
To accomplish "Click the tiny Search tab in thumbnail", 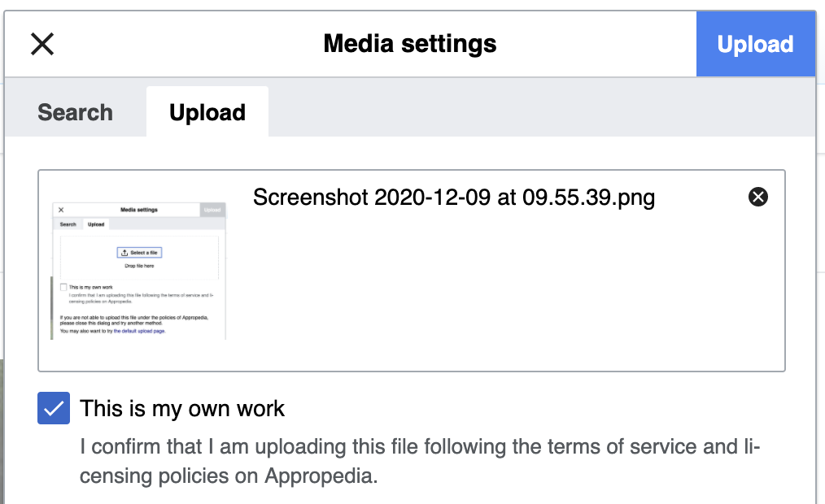I will 68,224.
